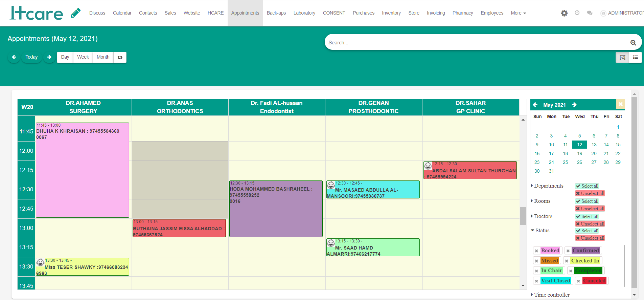The height and width of the screenshot is (300, 644).
Task: Go to next month in mini calendar
Action: point(574,105)
